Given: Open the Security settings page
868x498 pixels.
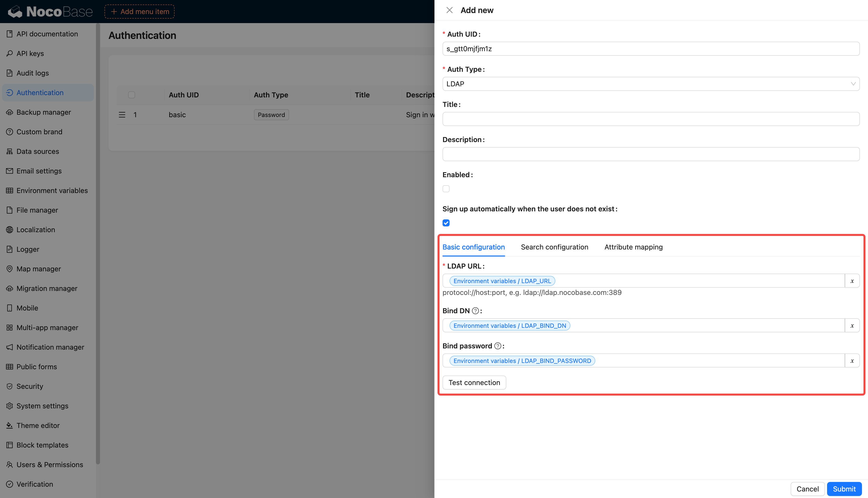Looking at the screenshot, I should (30, 386).
